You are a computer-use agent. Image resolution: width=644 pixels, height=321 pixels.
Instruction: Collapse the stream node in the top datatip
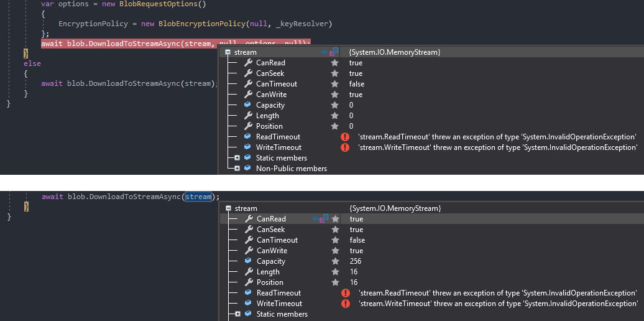tap(228, 52)
